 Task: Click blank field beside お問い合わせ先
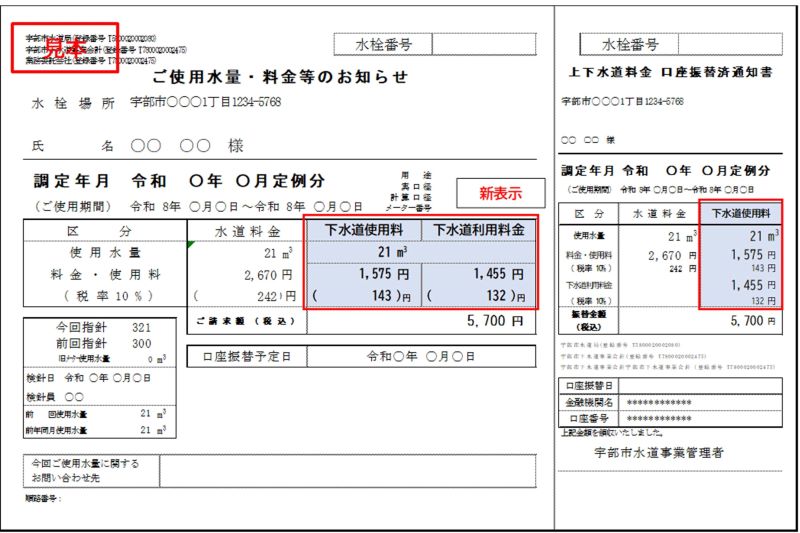pos(347,471)
